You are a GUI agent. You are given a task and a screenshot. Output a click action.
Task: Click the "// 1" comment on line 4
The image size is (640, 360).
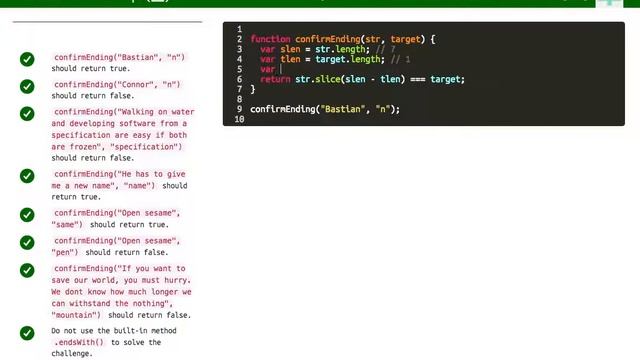pyautogui.click(x=400, y=59)
